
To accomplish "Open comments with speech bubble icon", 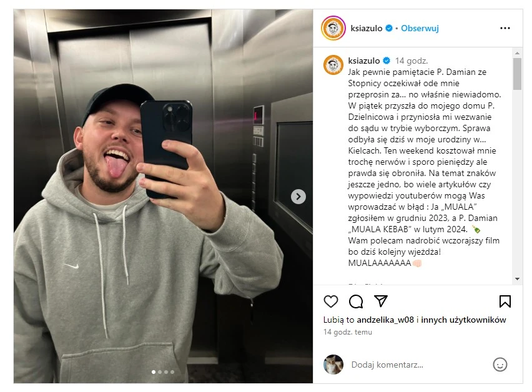I will tap(356, 301).
